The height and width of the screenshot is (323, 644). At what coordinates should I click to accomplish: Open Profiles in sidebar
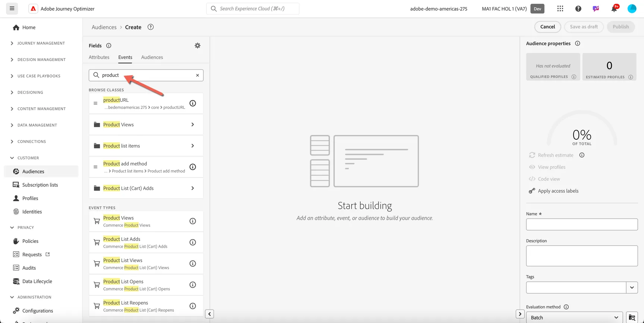(30, 198)
